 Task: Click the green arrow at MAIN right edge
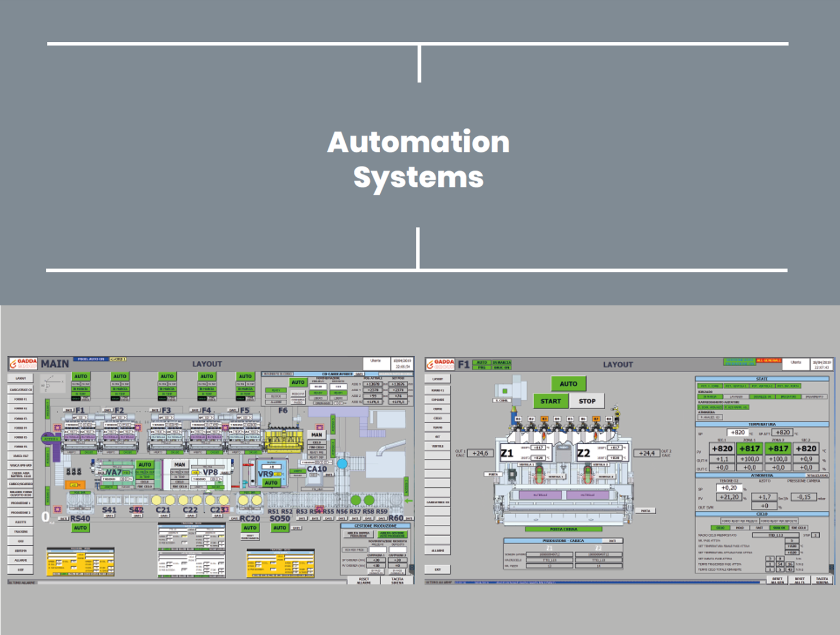[409, 500]
